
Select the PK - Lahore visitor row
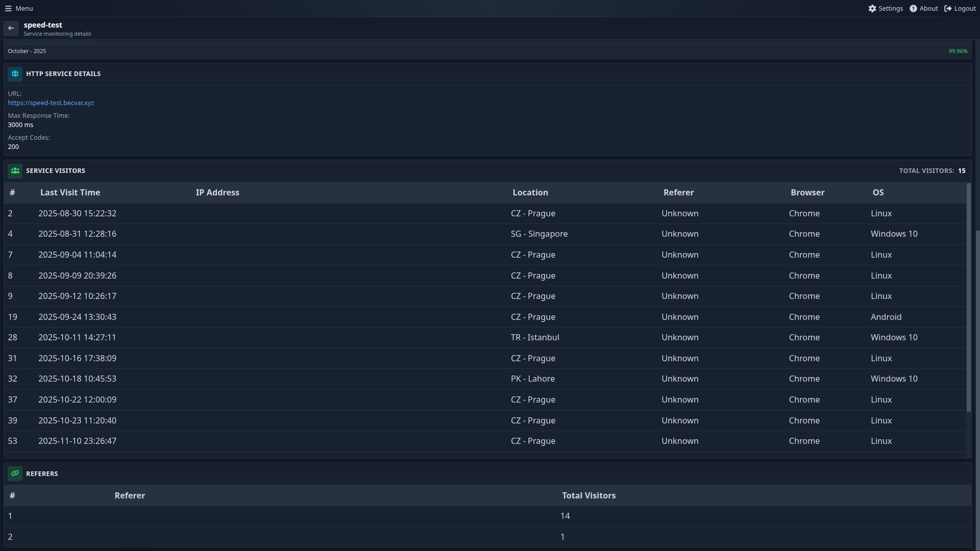[x=532, y=379]
